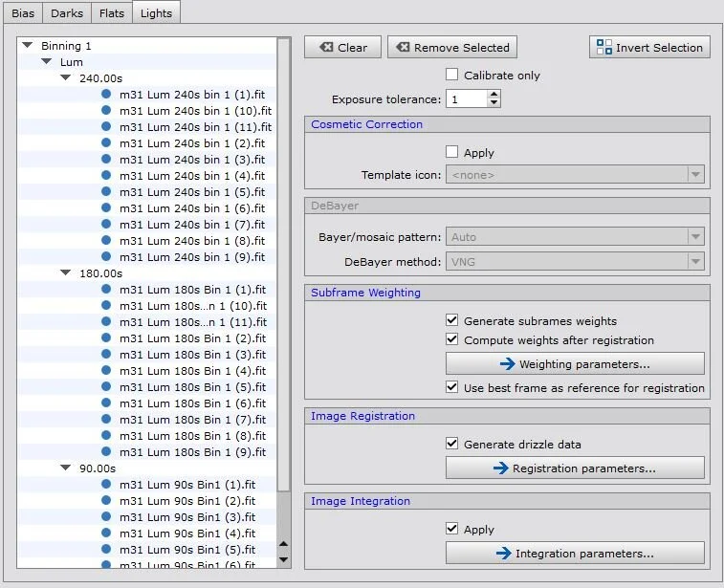Image resolution: width=724 pixels, height=588 pixels.
Task: Select file name m31 Lum 90s Bin1 (3).fit
Action: pos(187,517)
